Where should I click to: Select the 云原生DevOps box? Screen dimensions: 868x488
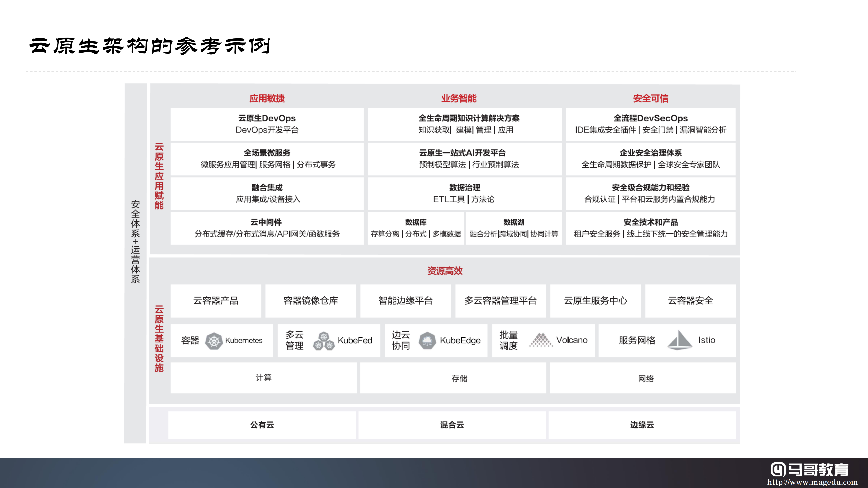click(267, 124)
